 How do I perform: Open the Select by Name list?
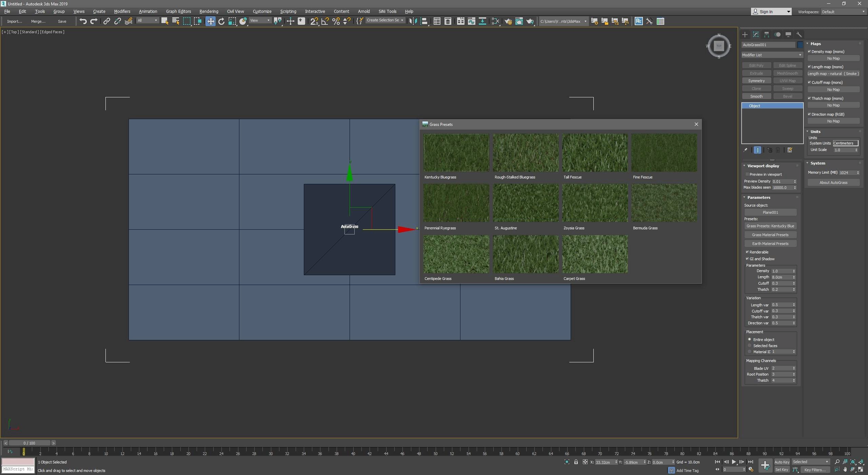(x=176, y=21)
